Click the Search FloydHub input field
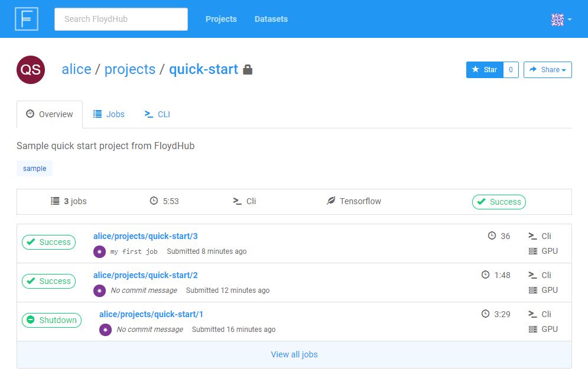The image size is (588, 384). pos(121,19)
